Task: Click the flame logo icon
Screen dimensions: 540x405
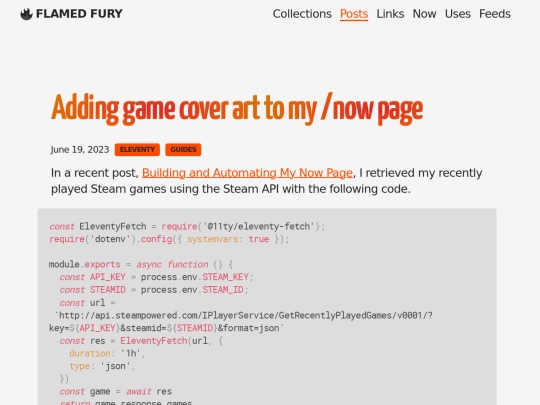Action: [26, 14]
